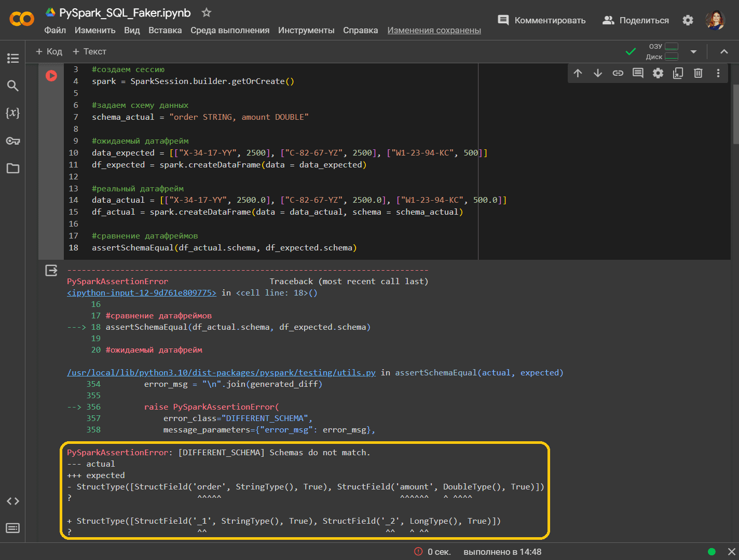Close the bottom status bar
Screen dimensions: 739x560
click(x=731, y=552)
